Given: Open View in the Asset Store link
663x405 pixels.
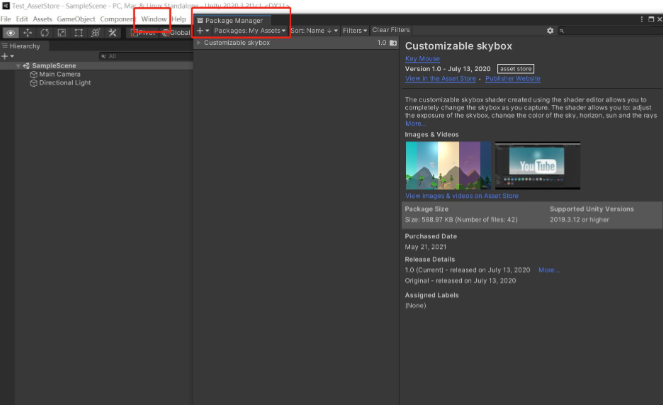Looking at the screenshot, I should (x=442, y=77).
